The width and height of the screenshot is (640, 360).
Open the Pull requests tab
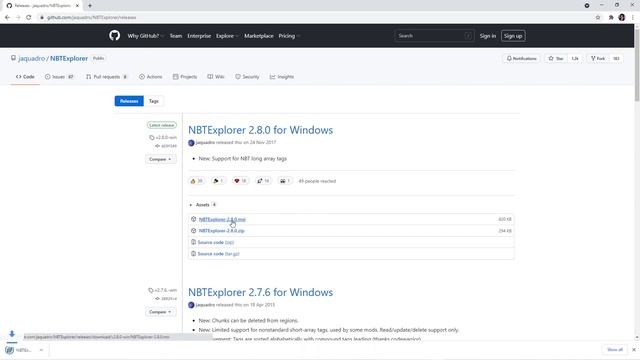click(x=107, y=77)
